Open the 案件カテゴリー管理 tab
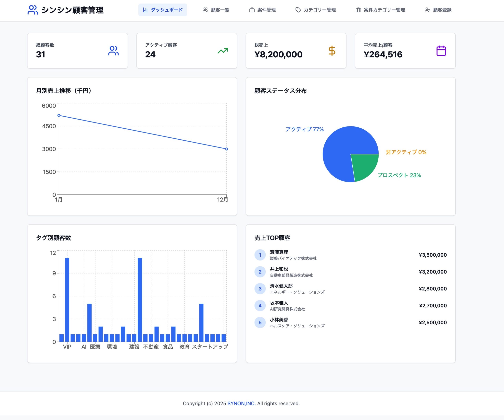 (x=380, y=10)
